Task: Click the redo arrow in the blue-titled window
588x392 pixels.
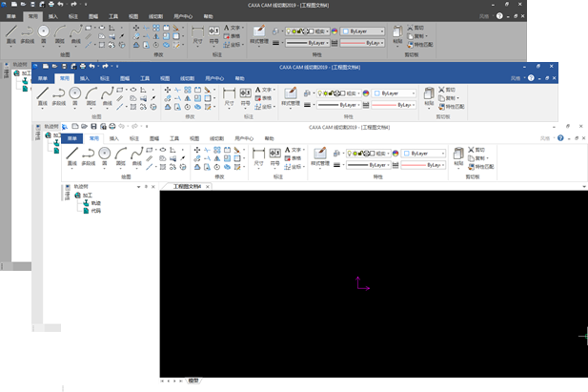Action: tap(106, 66)
